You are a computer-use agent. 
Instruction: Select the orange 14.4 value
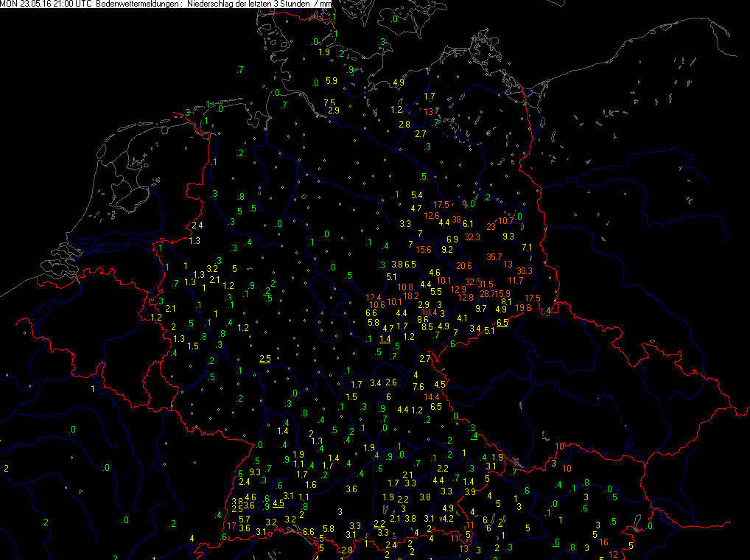[432, 396]
